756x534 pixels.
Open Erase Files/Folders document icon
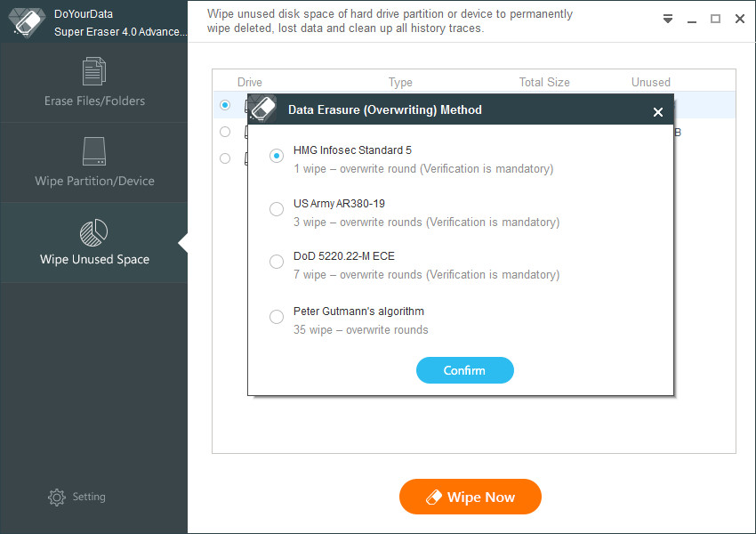(x=94, y=71)
